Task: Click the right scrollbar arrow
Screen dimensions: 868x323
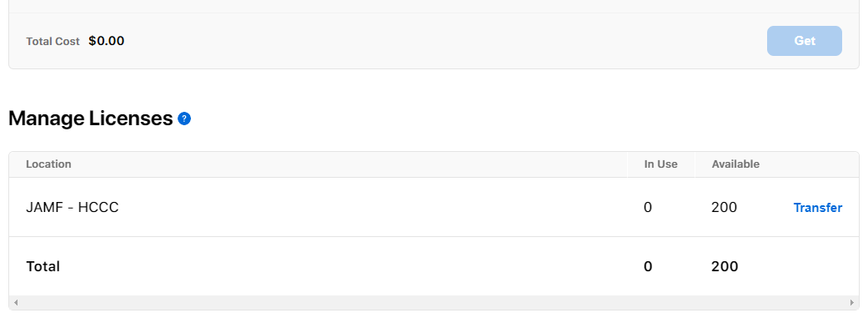Action: (852, 302)
